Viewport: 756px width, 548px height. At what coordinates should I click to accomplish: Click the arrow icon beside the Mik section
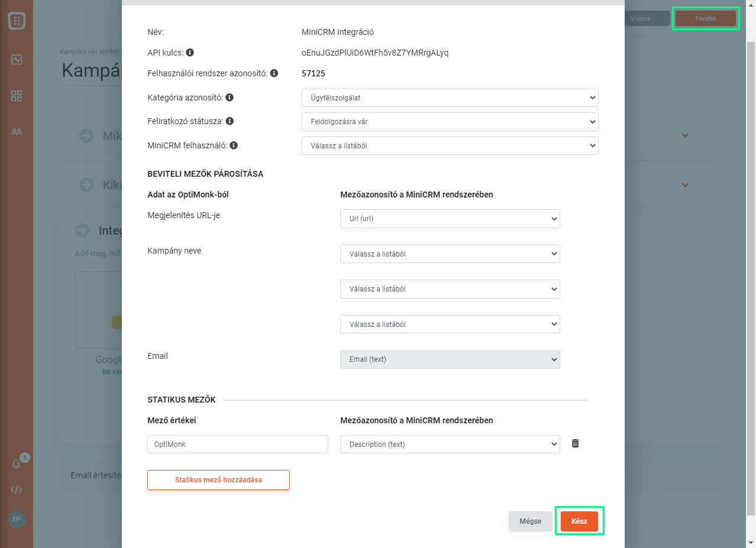(86, 136)
